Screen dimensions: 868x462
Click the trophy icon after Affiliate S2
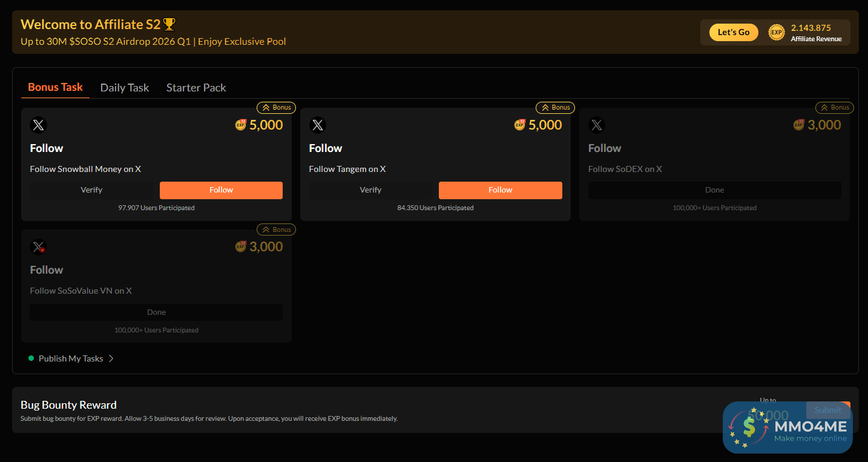pos(169,25)
